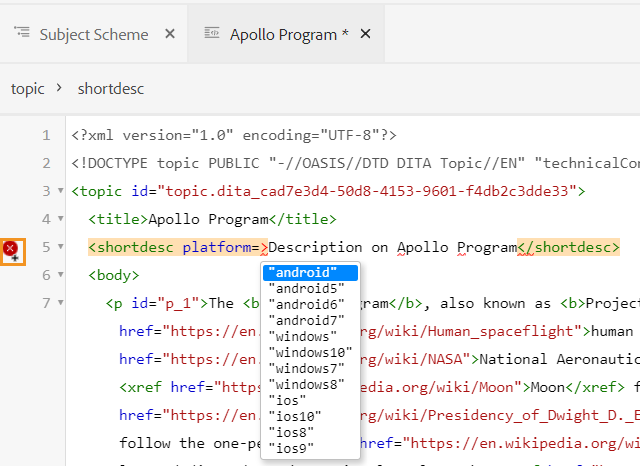Choose "ios" from the autocomplete list
This screenshot has height=466, width=640.
[x=310, y=400]
